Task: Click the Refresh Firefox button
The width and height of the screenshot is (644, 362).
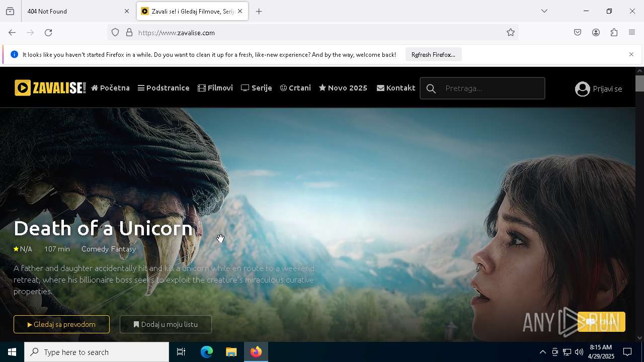Action: coord(433,55)
